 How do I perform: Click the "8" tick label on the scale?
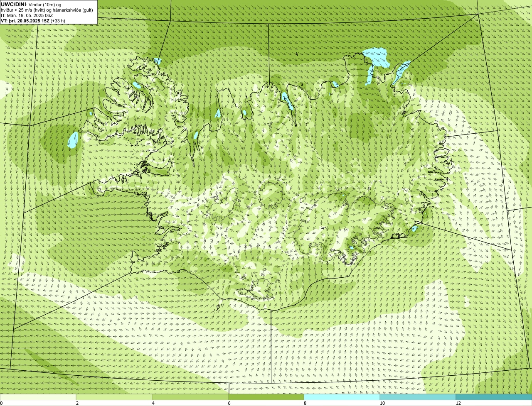[305, 403]
